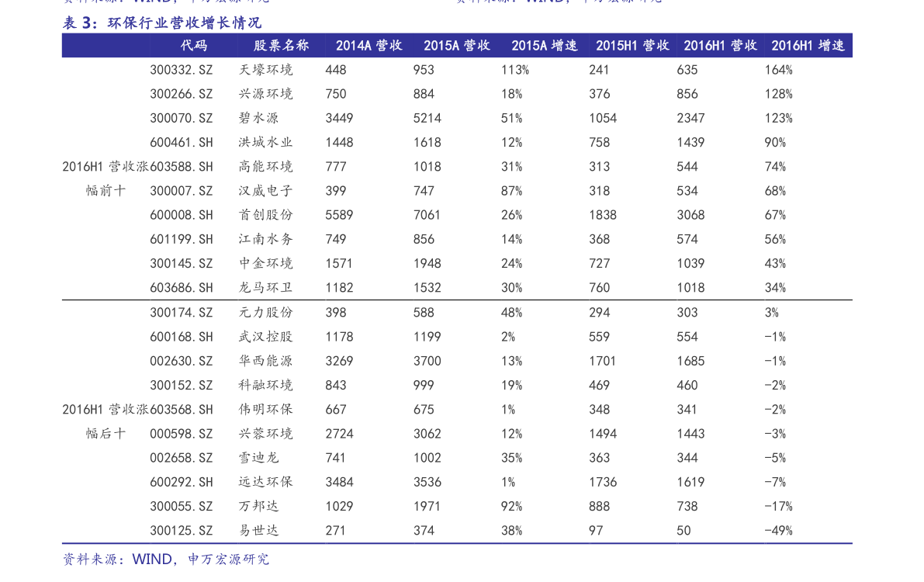Select stock name 元力股份

266,313
